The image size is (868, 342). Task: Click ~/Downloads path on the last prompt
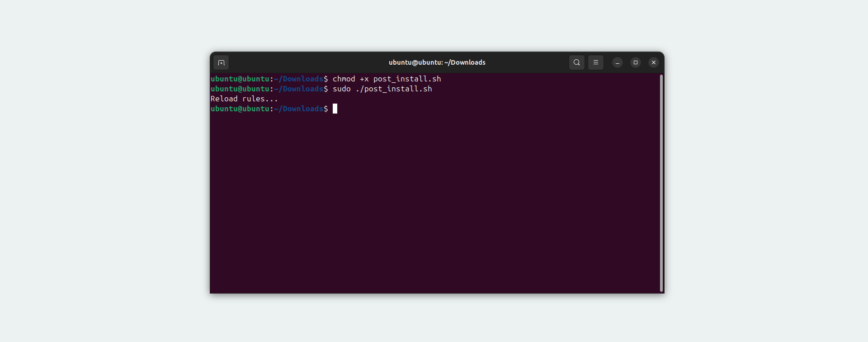[299, 109]
